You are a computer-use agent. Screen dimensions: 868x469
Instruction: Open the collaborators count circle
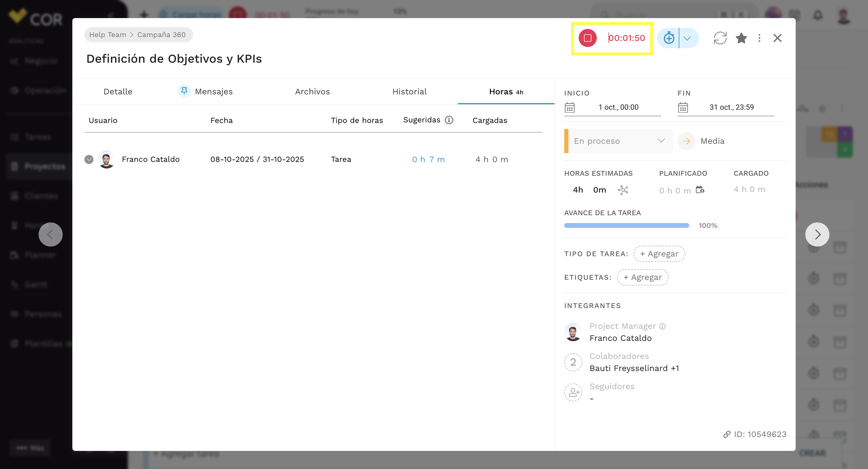(x=573, y=362)
